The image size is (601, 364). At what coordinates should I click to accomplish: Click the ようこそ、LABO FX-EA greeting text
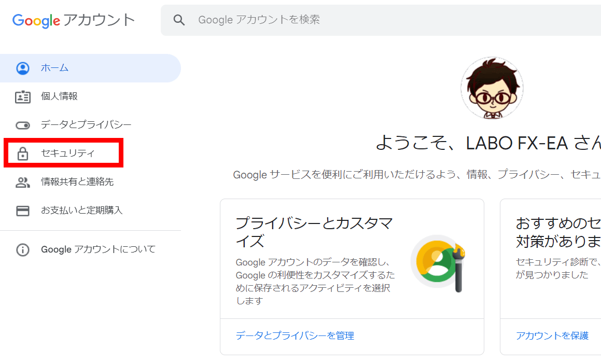coord(488,143)
